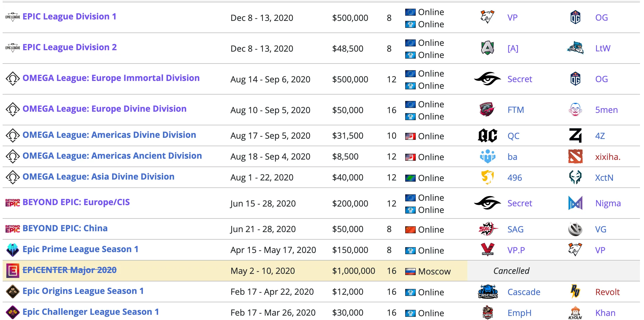The image size is (644, 320).
Task: Open Epic Challenger League Season 1 link
Action: [91, 312]
